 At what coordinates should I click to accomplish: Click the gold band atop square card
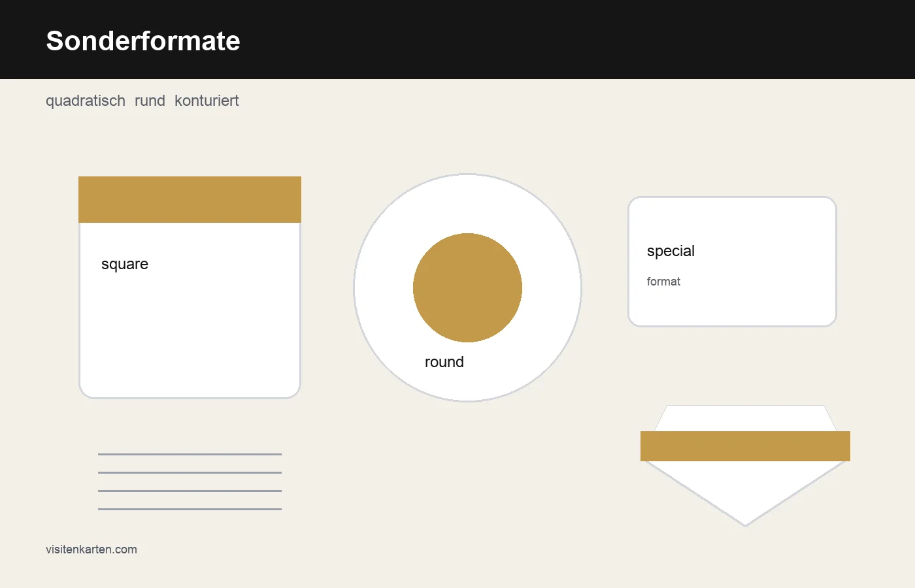point(190,199)
